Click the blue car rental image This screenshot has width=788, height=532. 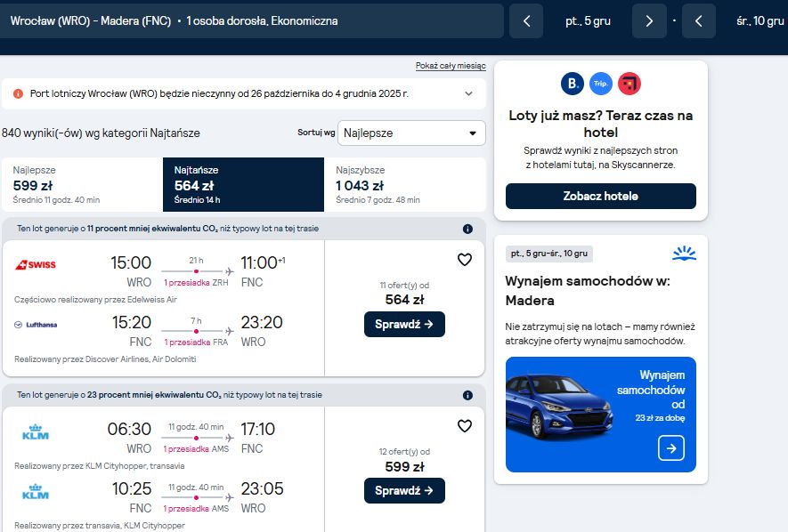559,407
